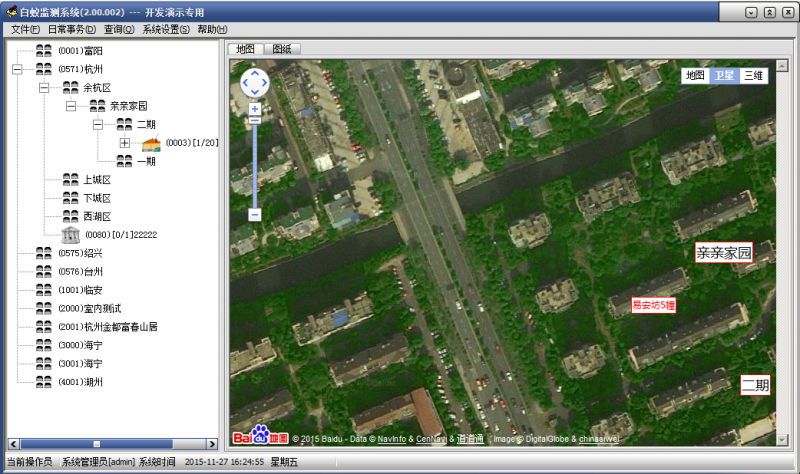Open the 日常事务 menu
The width and height of the screenshot is (800, 474).
71,30
